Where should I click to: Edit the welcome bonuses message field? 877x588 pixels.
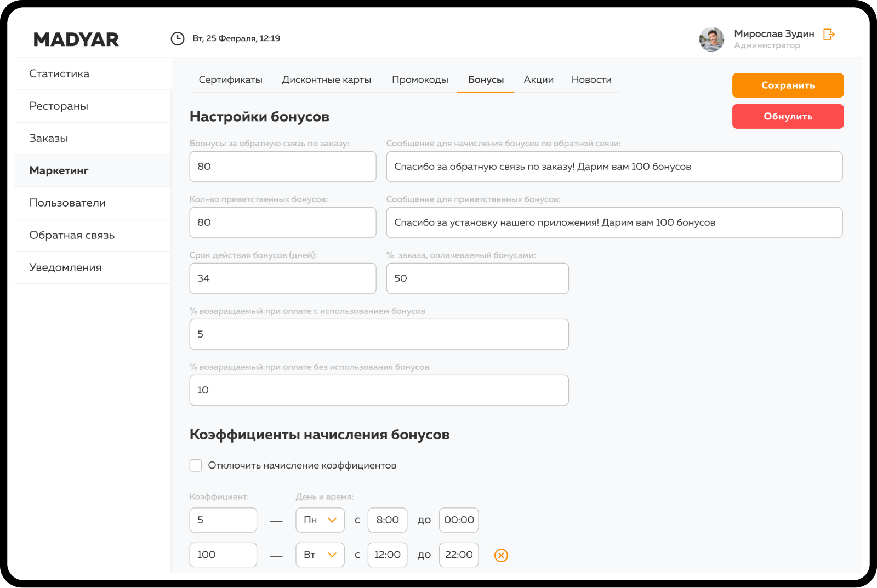[614, 222]
